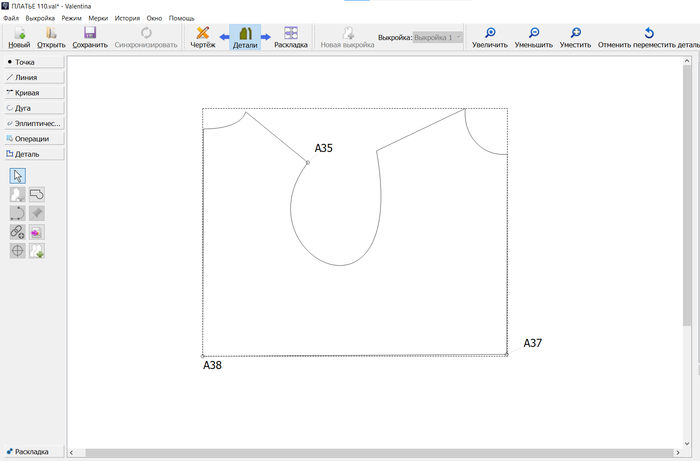Viewport: 700px width, 461px height.
Task: Switch to Чертёж drawing mode
Action: (203, 33)
